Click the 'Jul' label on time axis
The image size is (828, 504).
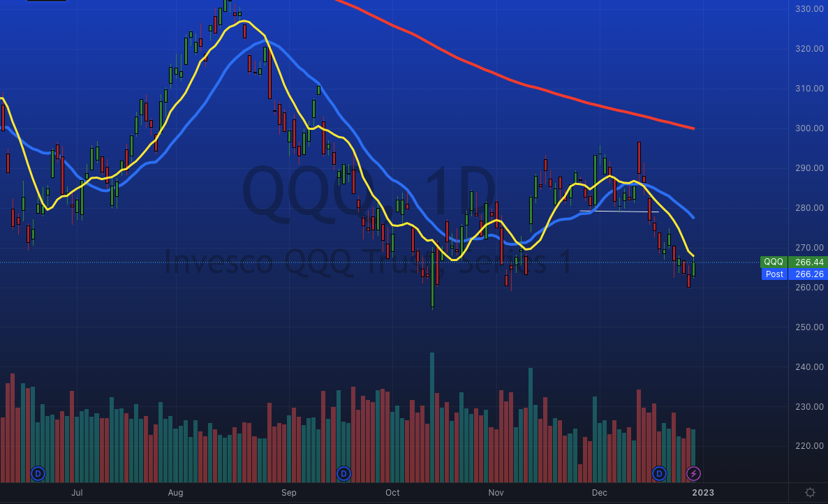click(77, 492)
